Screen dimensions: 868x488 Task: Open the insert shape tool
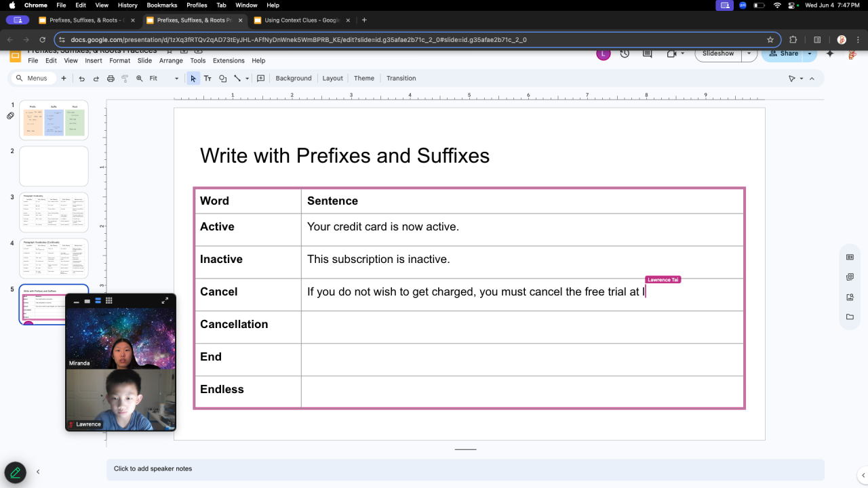223,79
